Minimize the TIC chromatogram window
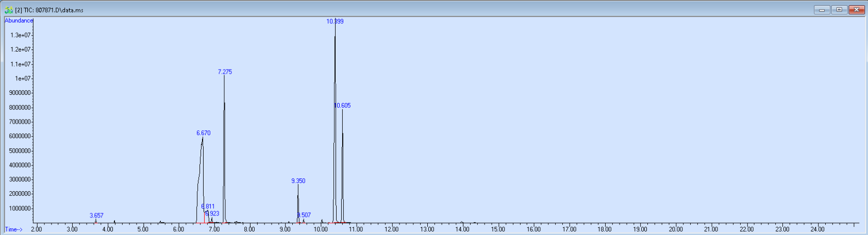The height and width of the screenshot is (235, 868). [822, 10]
